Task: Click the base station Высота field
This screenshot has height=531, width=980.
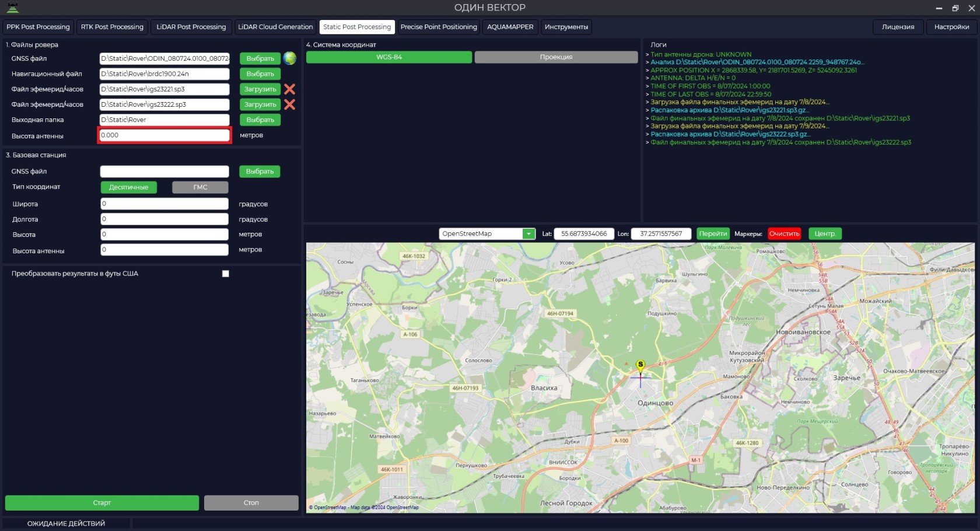Action: click(x=164, y=234)
